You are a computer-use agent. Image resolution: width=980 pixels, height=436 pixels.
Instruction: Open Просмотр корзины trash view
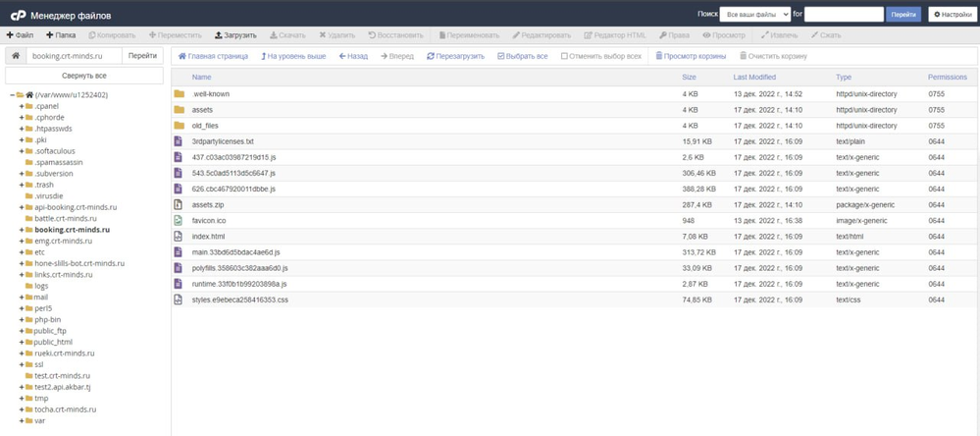pos(691,56)
